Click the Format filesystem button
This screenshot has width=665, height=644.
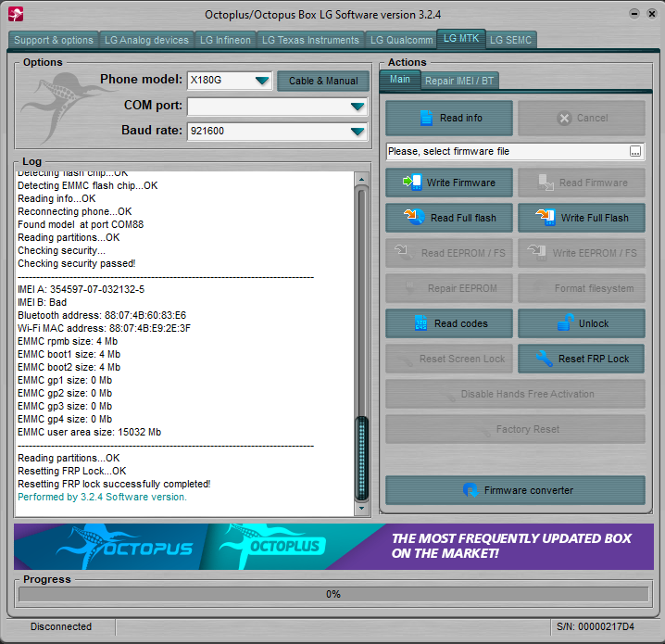tap(582, 288)
